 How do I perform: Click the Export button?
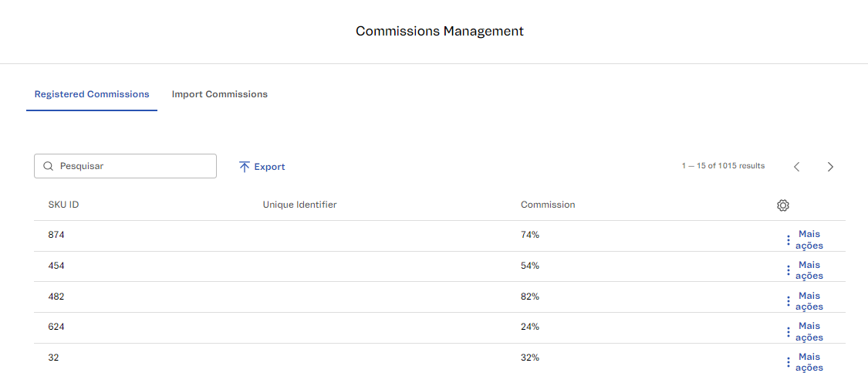tap(262, 167)
